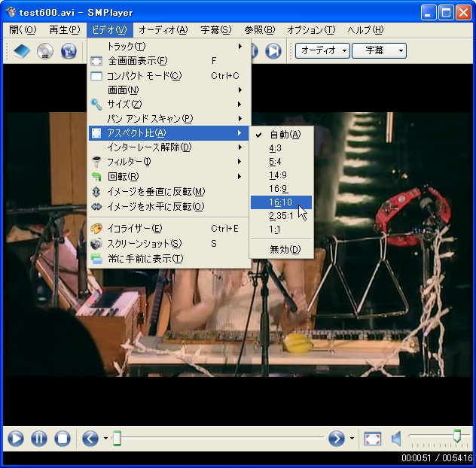The height and width of the screenshot is (468, 476).
Task: Click compact mode icon in menu
Action: pyautogui.click(x=96, y=76)
